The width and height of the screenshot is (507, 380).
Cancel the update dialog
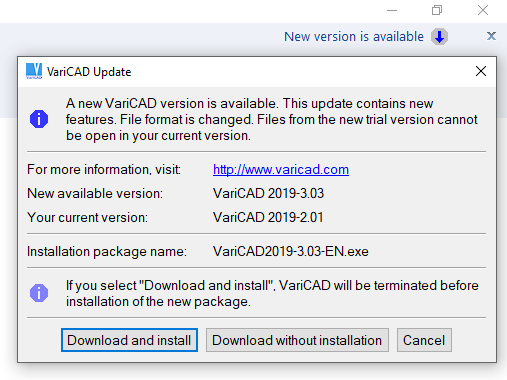coord(424,340)
